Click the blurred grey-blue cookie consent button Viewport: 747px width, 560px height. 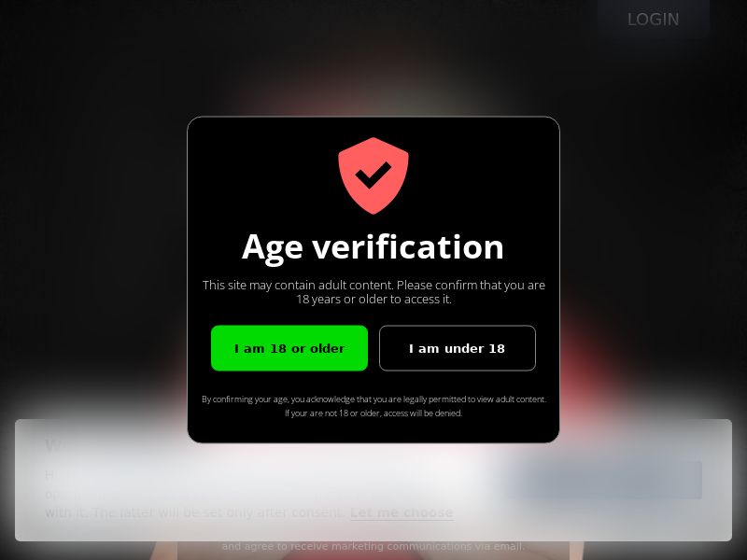point(603,480)
